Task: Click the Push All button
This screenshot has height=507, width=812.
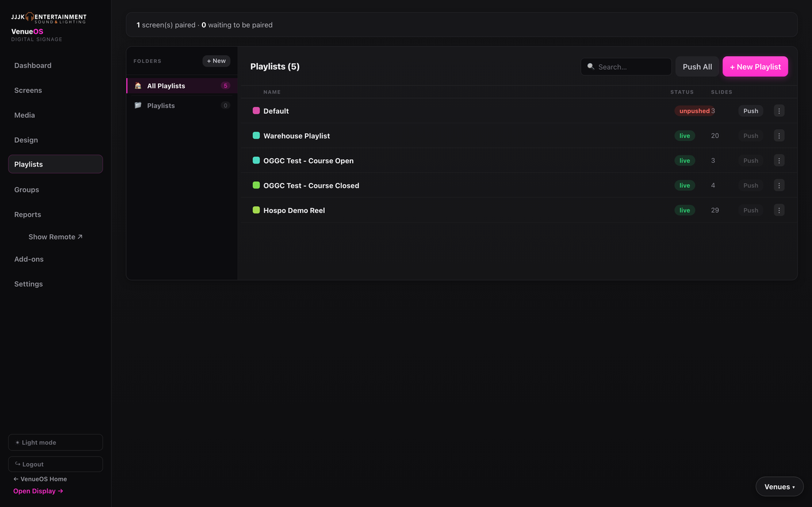Action: [697, 67]
